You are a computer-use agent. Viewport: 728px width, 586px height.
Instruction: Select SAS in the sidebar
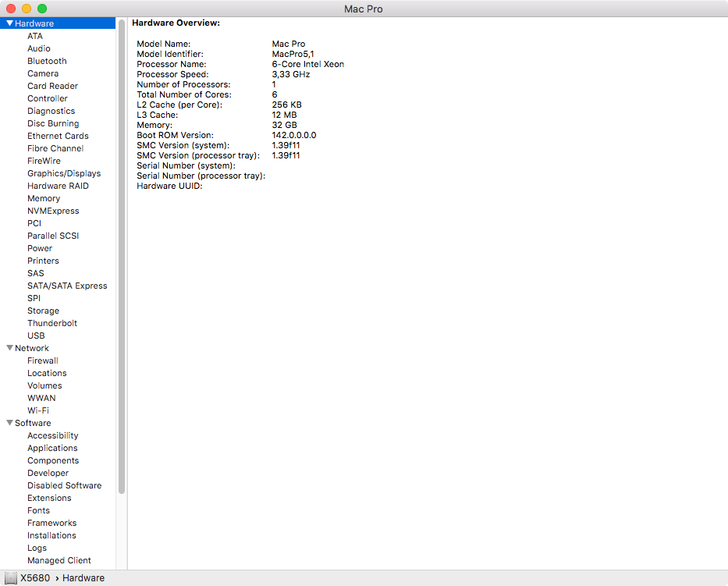pos(36,274)
